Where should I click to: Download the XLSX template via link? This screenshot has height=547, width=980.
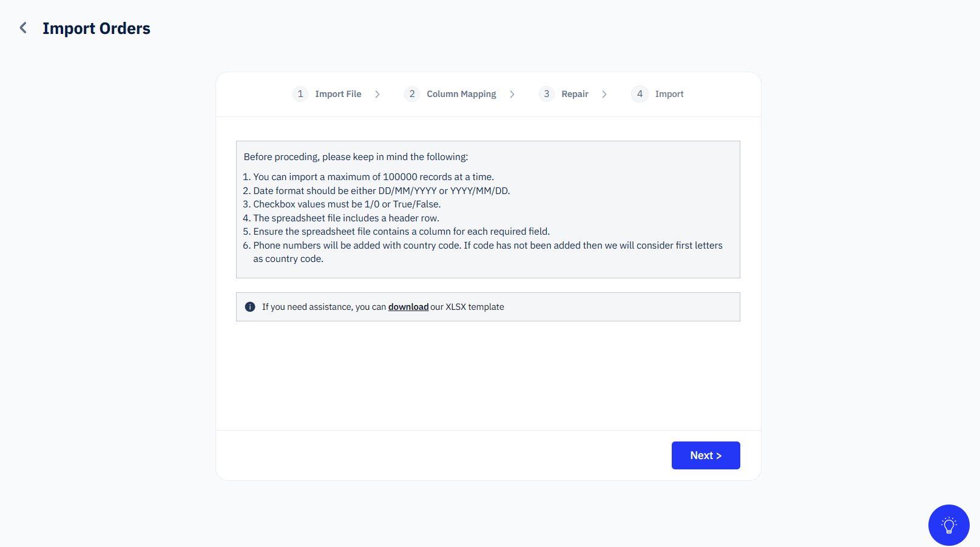408,307
